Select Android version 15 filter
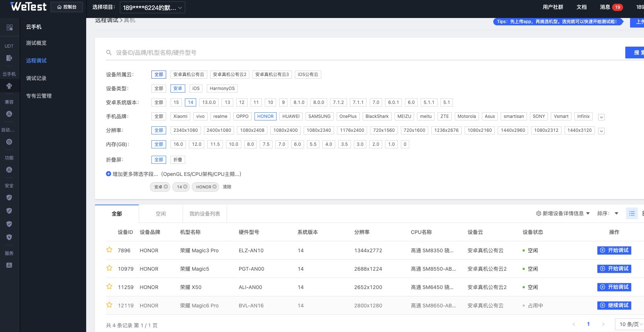The height and width of the screenshot is (332, 644). [x=176, y=102]
